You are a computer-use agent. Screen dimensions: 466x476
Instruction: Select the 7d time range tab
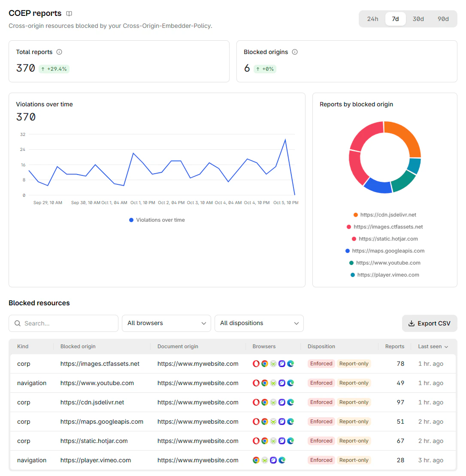tap(395, 19)
